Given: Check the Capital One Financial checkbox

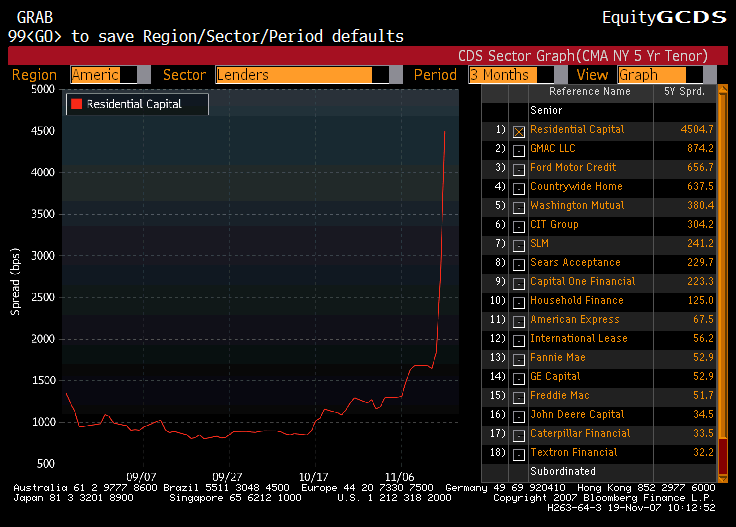Looking at the screenshot, I should click(519, 284).
